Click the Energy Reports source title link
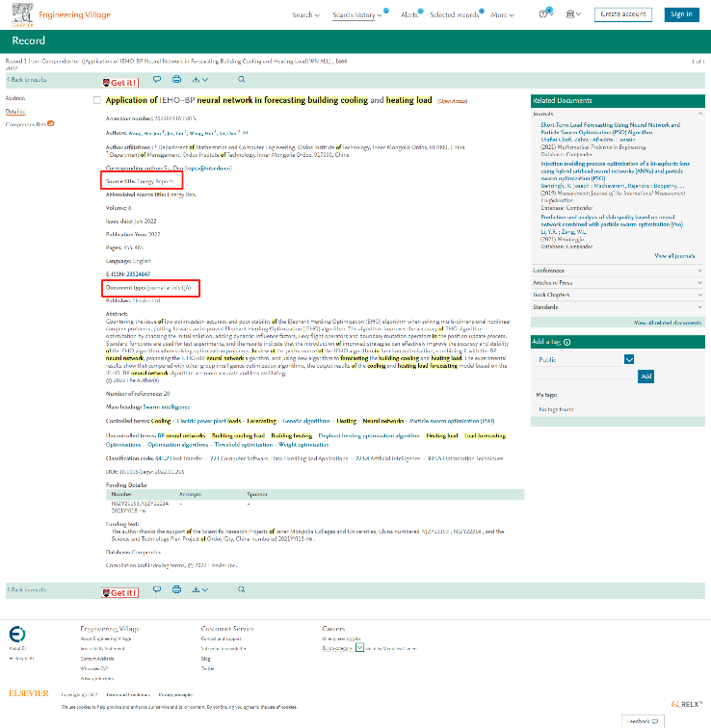Viewport: 711px width, 728px height. click(155, 181)
